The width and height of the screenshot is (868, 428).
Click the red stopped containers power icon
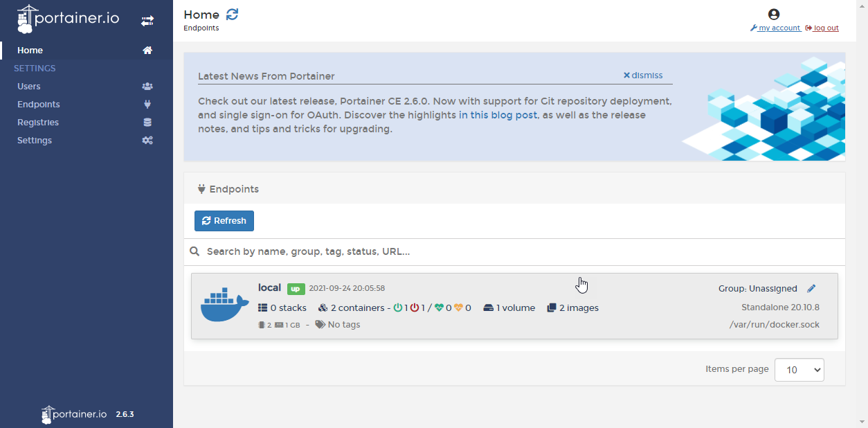pos(415,307)
